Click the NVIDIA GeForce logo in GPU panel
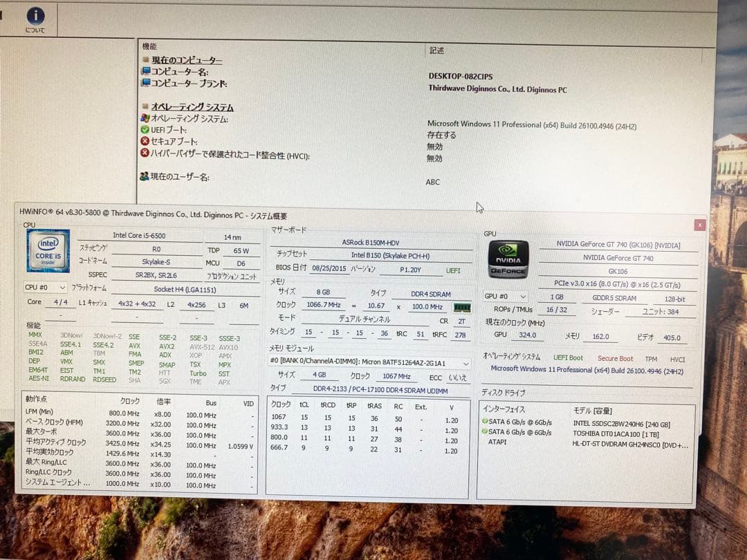 [508, 259]
